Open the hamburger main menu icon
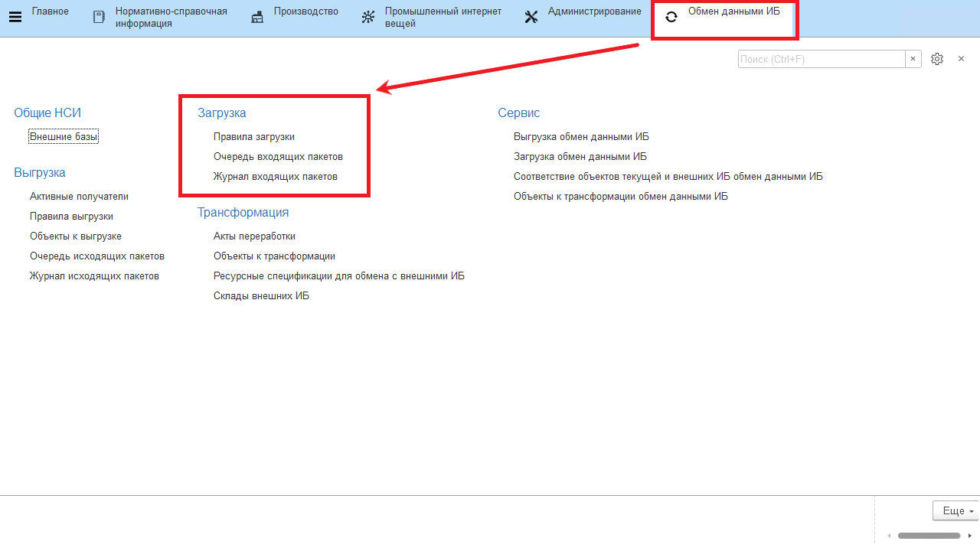 (x=15, y=18)
